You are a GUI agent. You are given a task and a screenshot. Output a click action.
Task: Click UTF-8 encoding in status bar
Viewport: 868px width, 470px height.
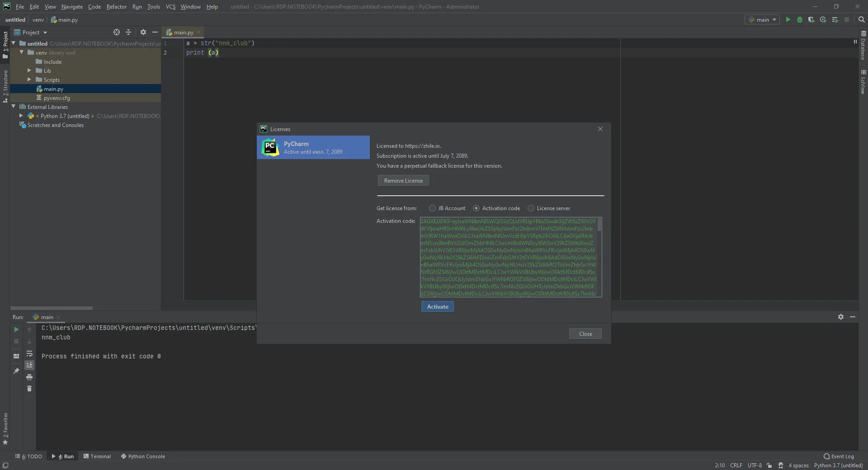[755, 465]
